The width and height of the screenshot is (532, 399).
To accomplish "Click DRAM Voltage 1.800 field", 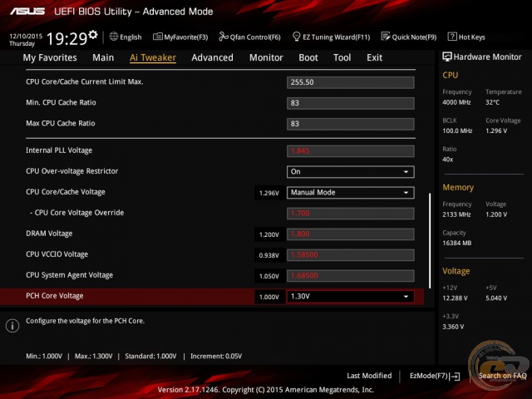I will (x=351, y=234).
